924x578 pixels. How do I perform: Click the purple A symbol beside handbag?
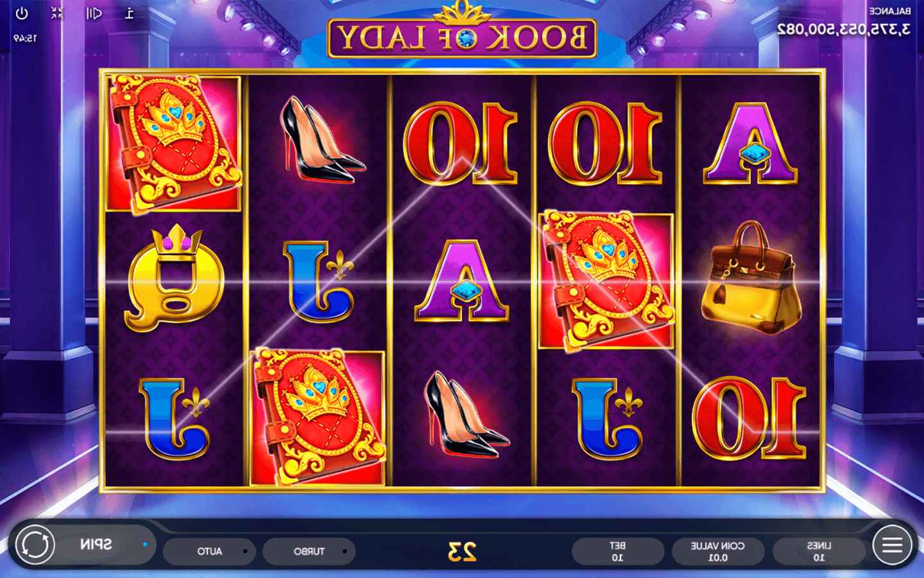[750, 144]
